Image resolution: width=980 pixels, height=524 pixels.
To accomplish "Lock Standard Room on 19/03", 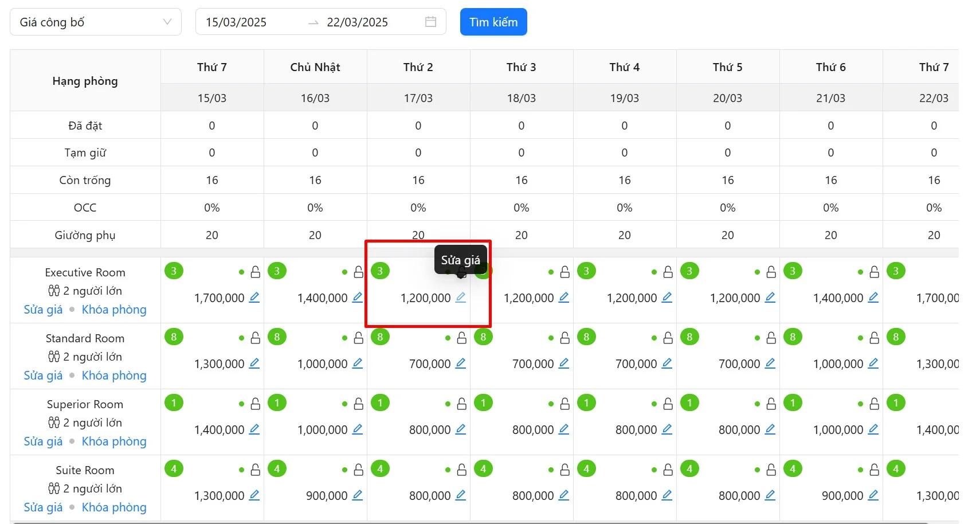I will coord(668,338).
